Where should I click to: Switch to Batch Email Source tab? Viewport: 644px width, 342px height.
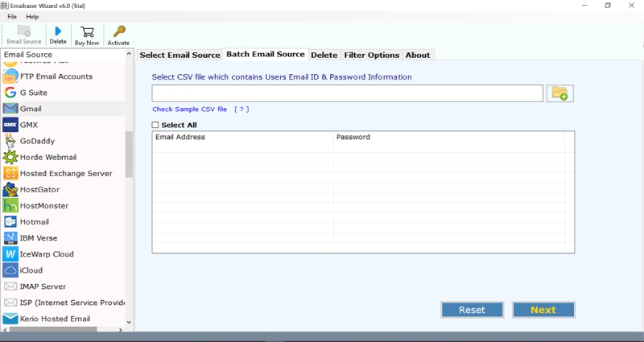click(x=266, y=54)
